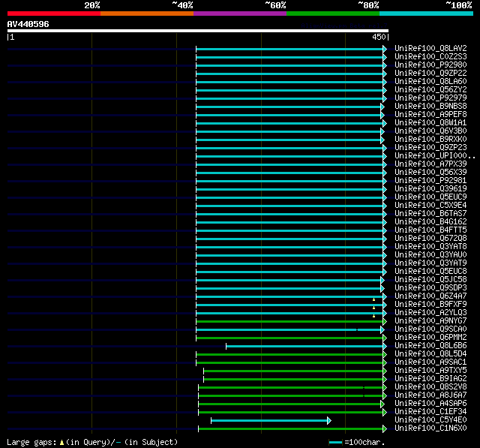Click the green arrowhead of UniRef100_A9NYG7
Image resolution: width=480 pixels, height=448 pixels.
pyautogui.click(x=385, y=321)
